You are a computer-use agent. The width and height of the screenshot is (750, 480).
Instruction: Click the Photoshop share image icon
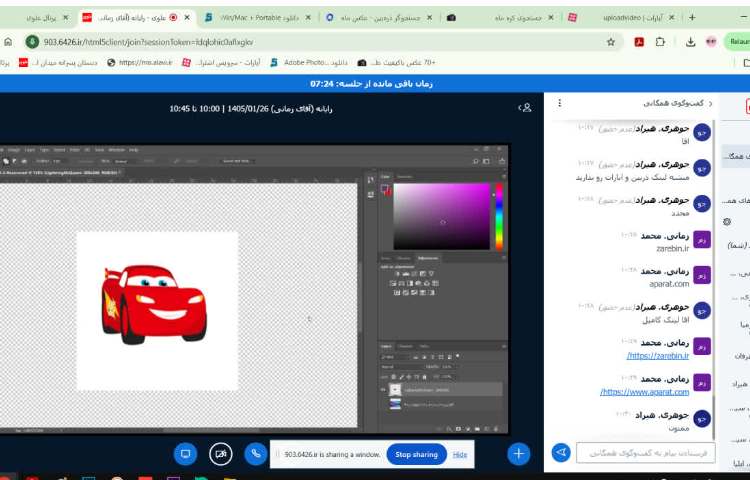point(502,161)
